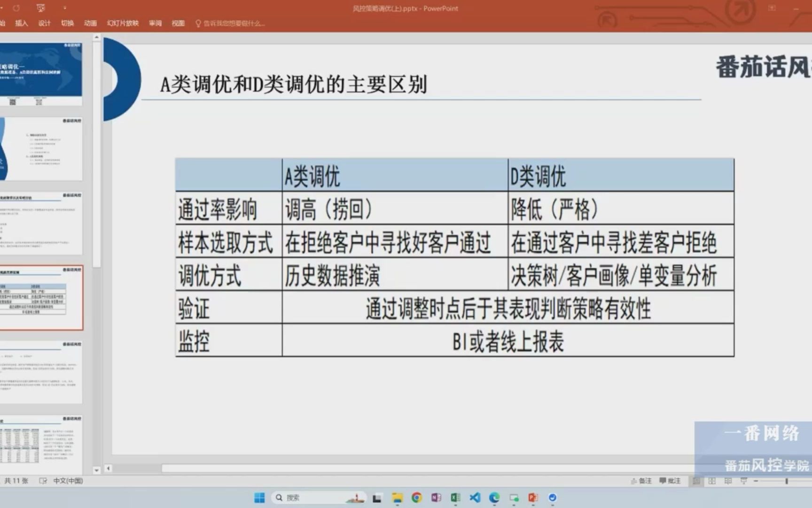Click the 告诉我您想要做什么 Tell Me box

[x=231, y=23]
